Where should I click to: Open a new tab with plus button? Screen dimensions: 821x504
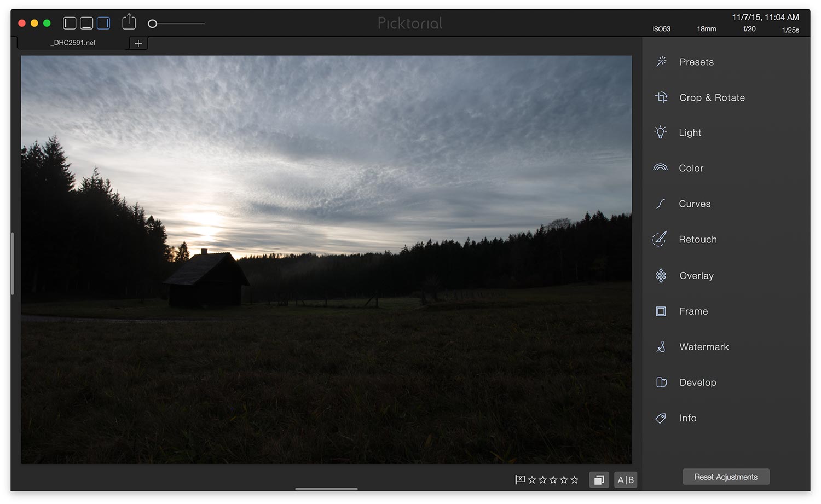tap(138, 43)
